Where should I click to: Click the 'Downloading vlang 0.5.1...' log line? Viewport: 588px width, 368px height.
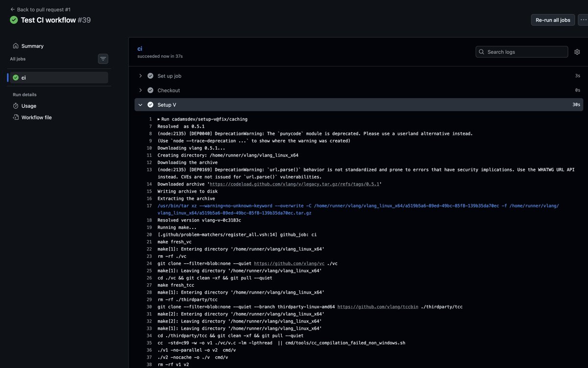(192, 148)
